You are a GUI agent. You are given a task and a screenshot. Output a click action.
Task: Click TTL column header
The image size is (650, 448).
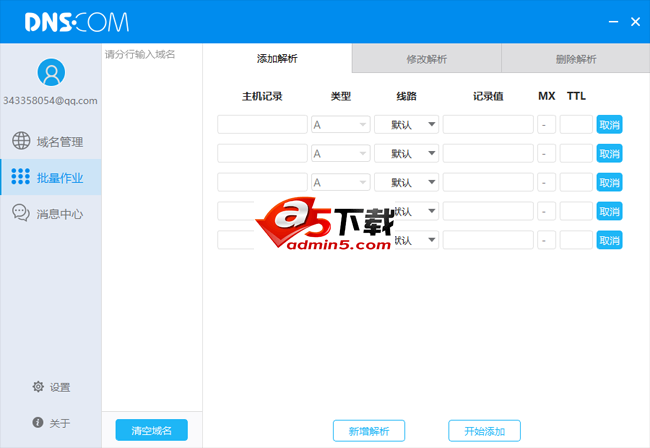pos(576,96)
